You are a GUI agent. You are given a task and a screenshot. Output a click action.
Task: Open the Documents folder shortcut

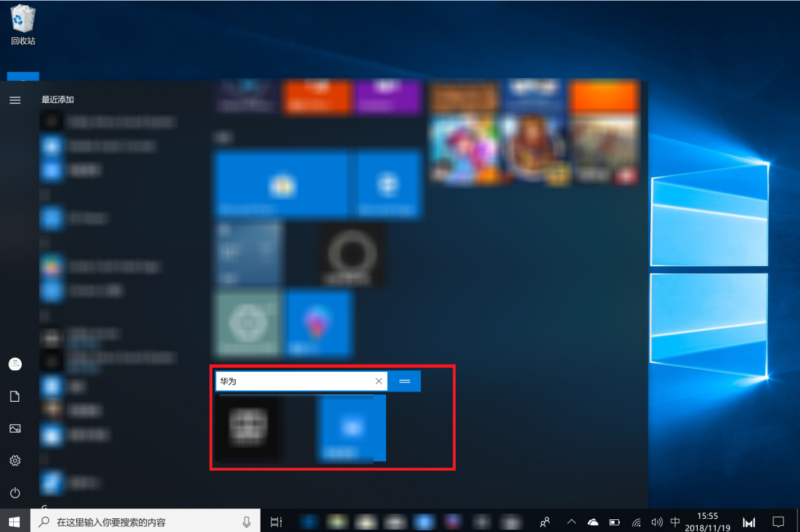click(x=15, y=397)
